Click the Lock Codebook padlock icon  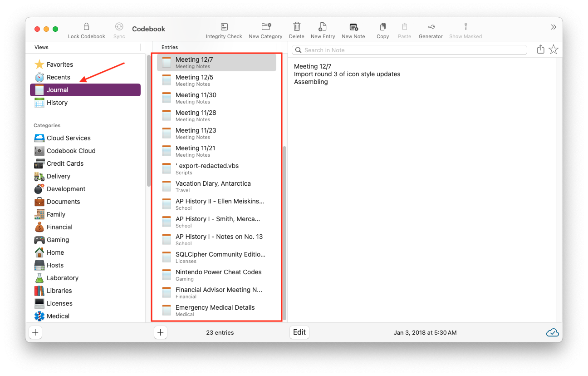(86, 27)
